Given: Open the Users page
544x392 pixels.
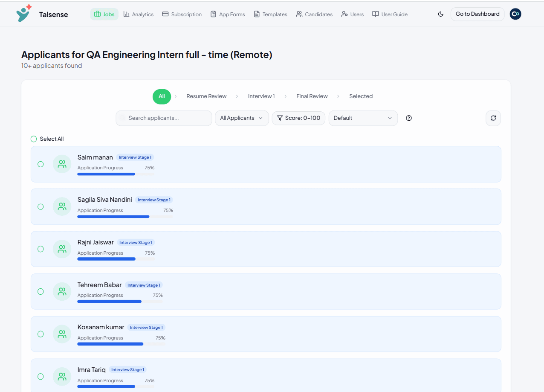Looking at the screenshot, I should [353, 14].
